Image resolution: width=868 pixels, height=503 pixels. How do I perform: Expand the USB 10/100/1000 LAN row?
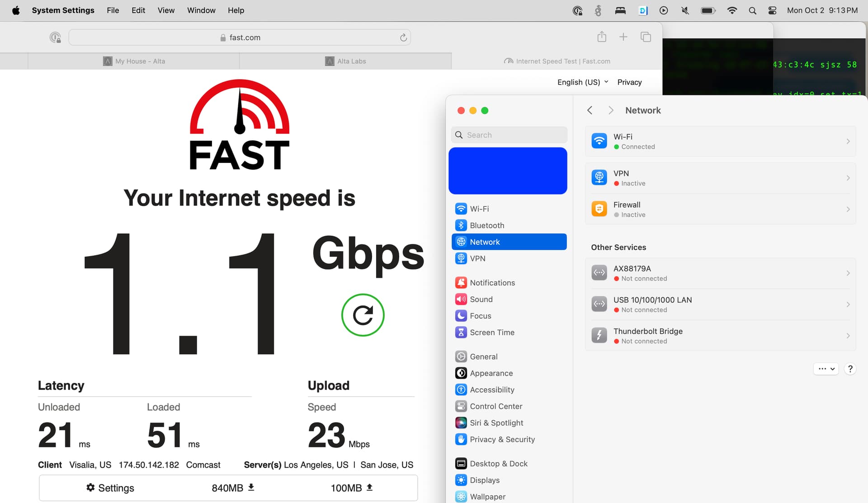pyautogui.click(x=720, y=304)
